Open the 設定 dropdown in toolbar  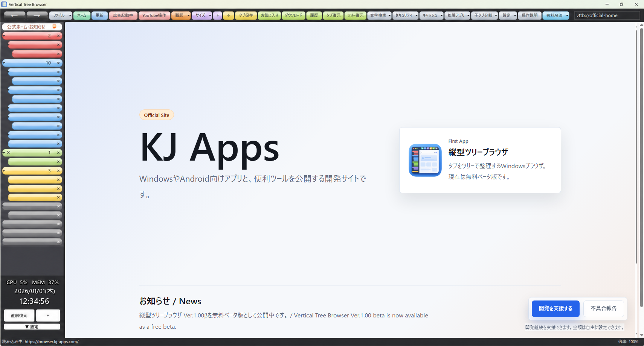pyautogui.click(x=508, y=15)
